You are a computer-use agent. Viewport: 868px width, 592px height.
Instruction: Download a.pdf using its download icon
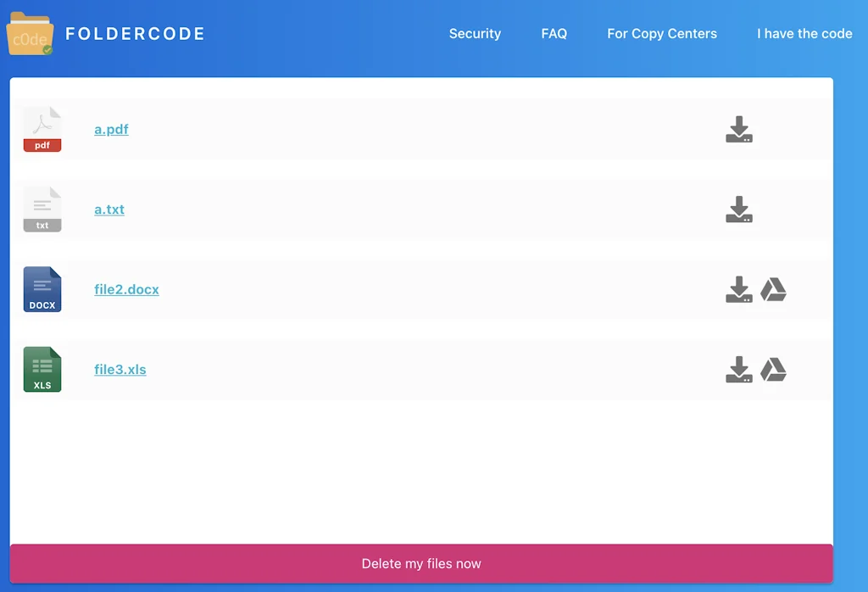pos(739,129)
